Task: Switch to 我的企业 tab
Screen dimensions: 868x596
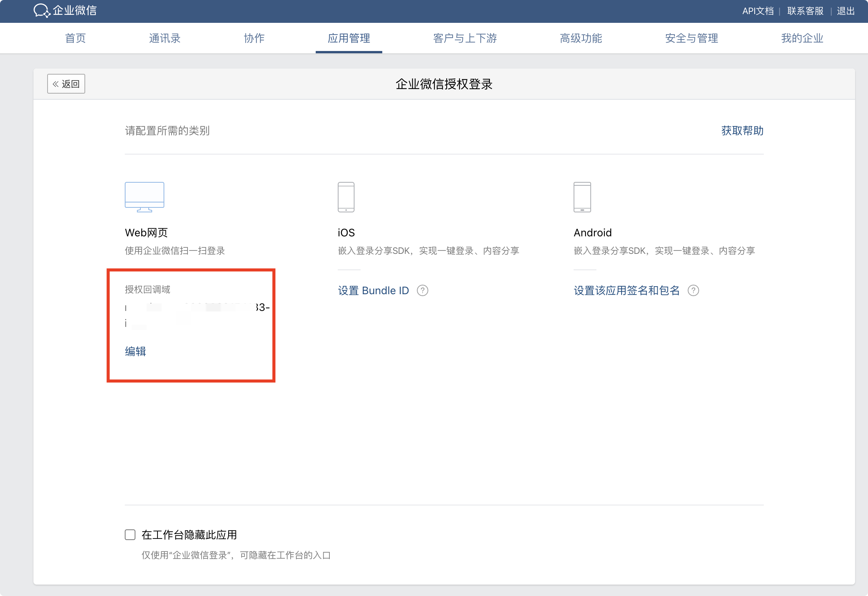Action: click(802, 38)
